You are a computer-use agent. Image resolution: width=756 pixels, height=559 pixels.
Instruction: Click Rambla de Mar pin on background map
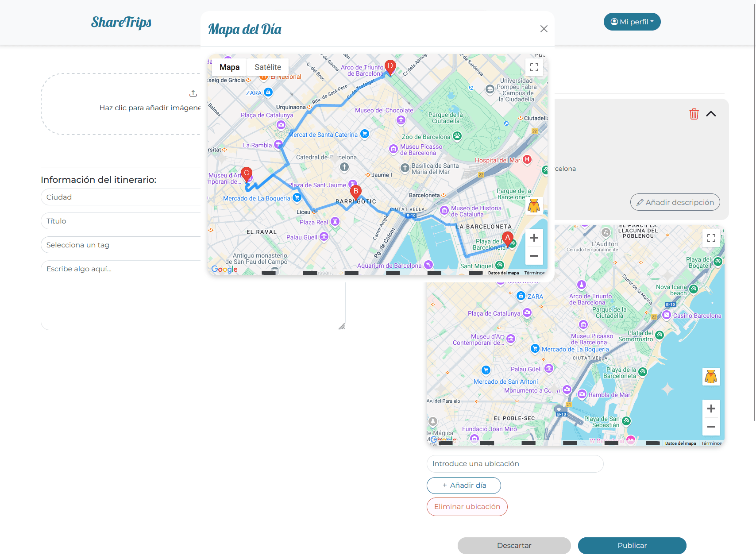[x=582, y=394]
